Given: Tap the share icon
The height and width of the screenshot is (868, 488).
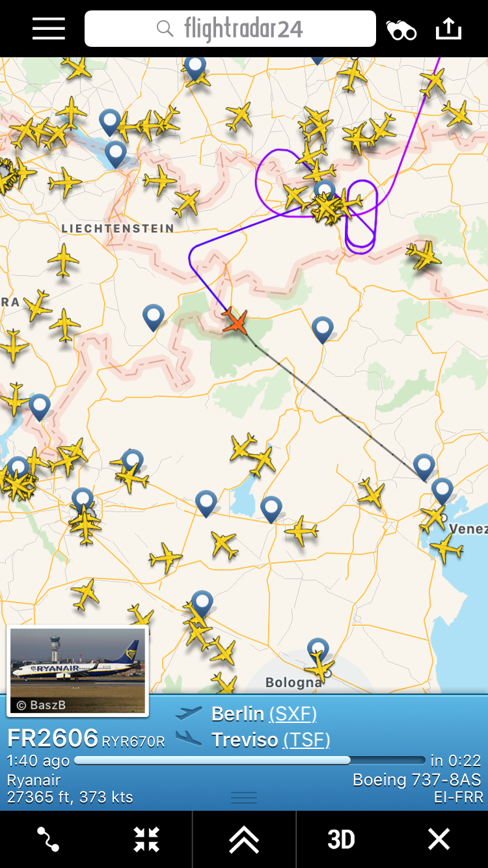Looking at the screenshot, I should (x=448, y=29).
